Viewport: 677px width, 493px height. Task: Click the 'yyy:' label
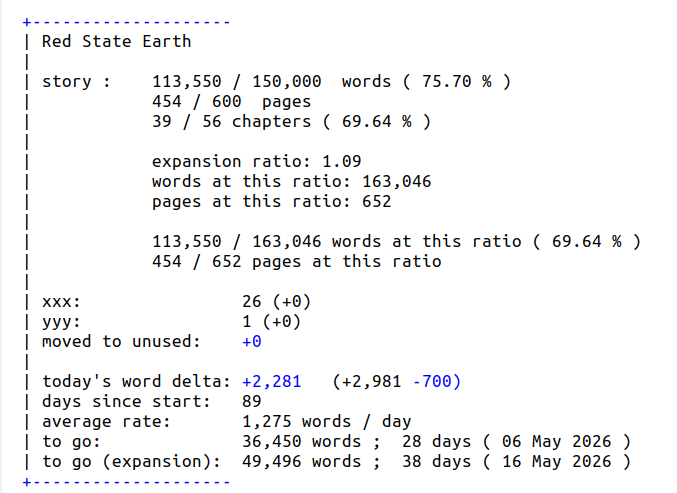(61, 322)
